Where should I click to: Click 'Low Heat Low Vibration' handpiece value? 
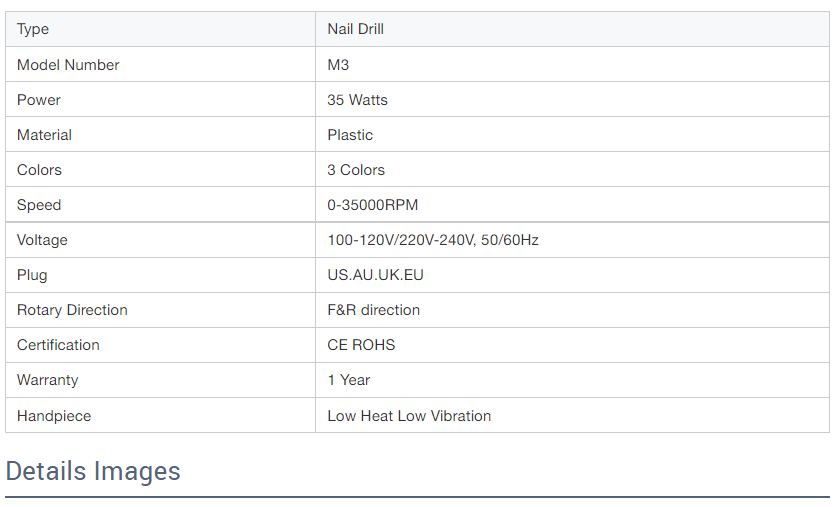(x=409, y=416)
